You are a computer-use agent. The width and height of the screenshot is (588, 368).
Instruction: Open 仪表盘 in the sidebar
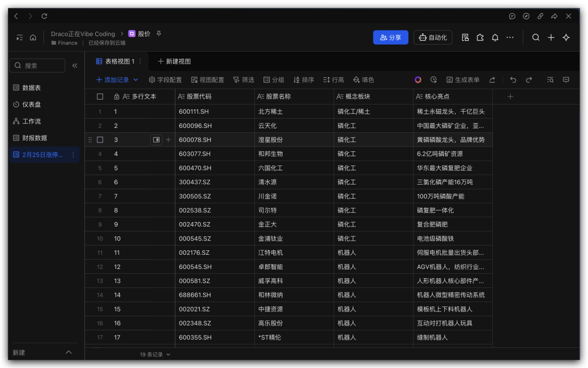32,105
